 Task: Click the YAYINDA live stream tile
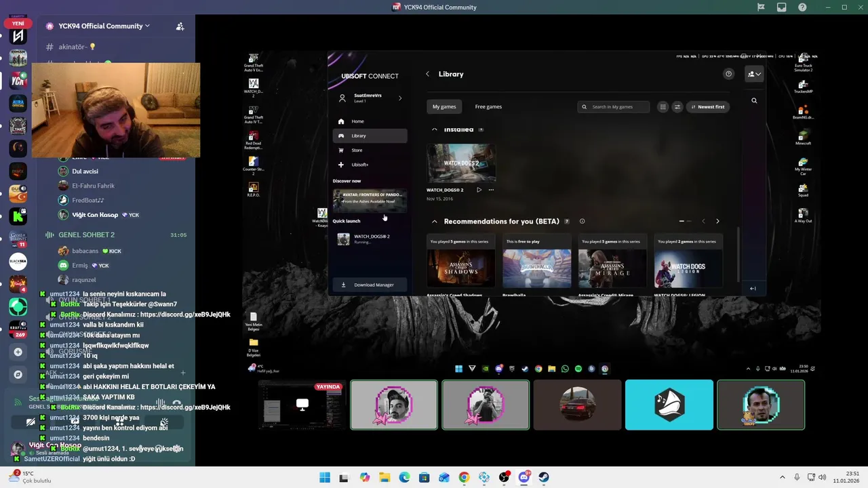302,405
